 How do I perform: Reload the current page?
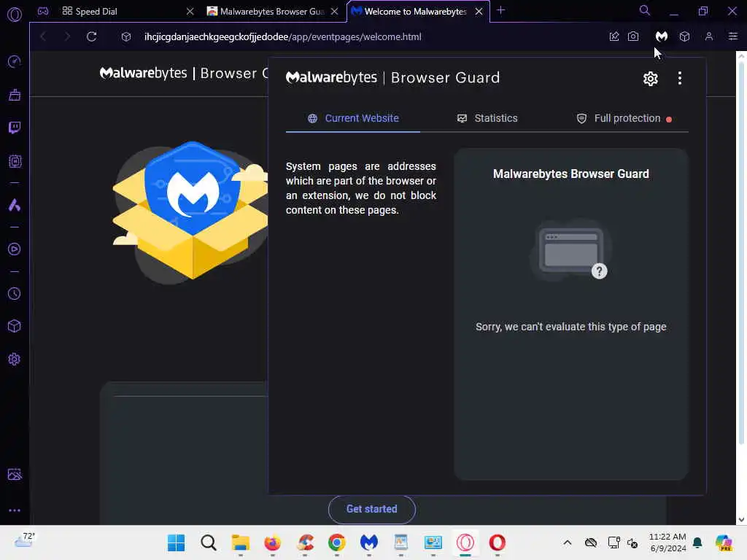point(91,36)
